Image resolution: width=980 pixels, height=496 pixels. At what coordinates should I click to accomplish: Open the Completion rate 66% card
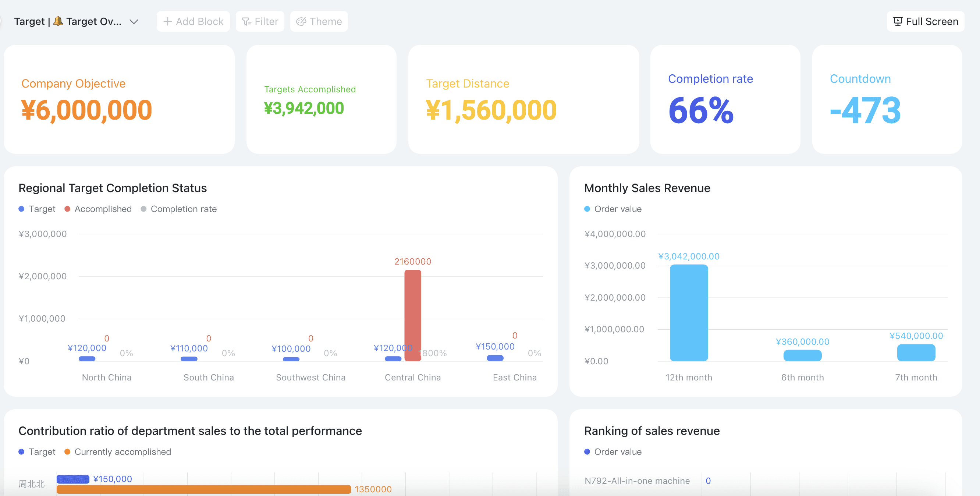click(x=725, y=99)
